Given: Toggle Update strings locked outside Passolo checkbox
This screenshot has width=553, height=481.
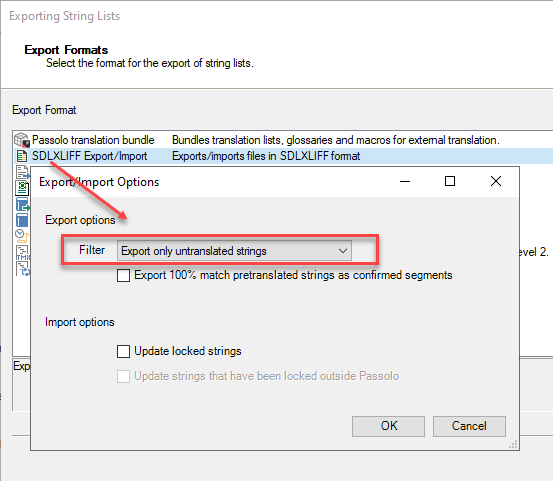Looking at the screenshot, I should coord(123,376).
